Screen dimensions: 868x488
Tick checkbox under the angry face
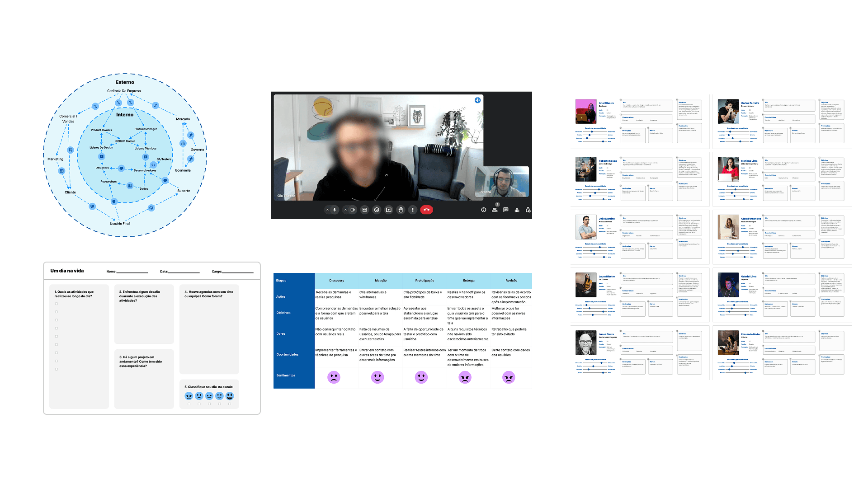pos(189,404)
